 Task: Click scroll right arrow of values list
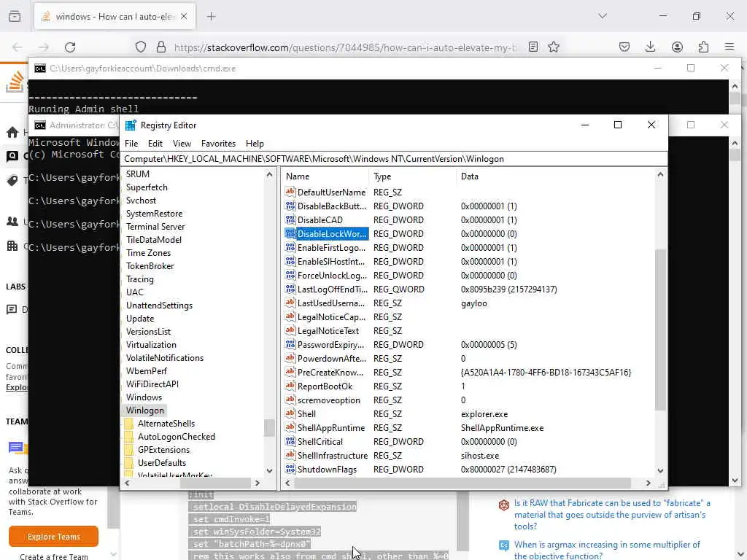648,483
